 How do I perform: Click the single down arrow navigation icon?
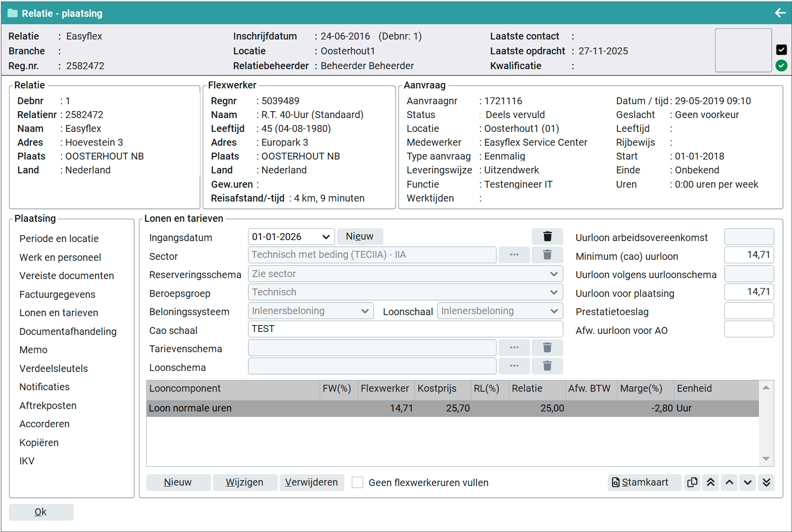click(x=748, y=482)
